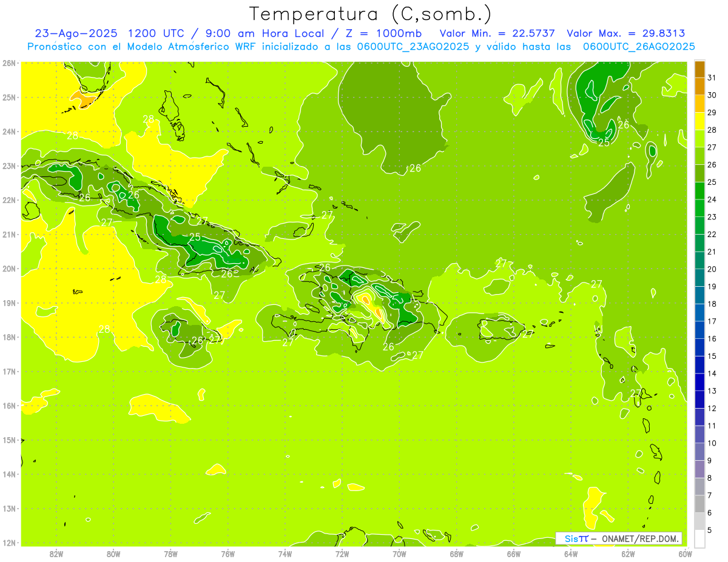Click the "66W" longitude axis label
The height and width of the screenshot is (562, 728).
(514, 554)
